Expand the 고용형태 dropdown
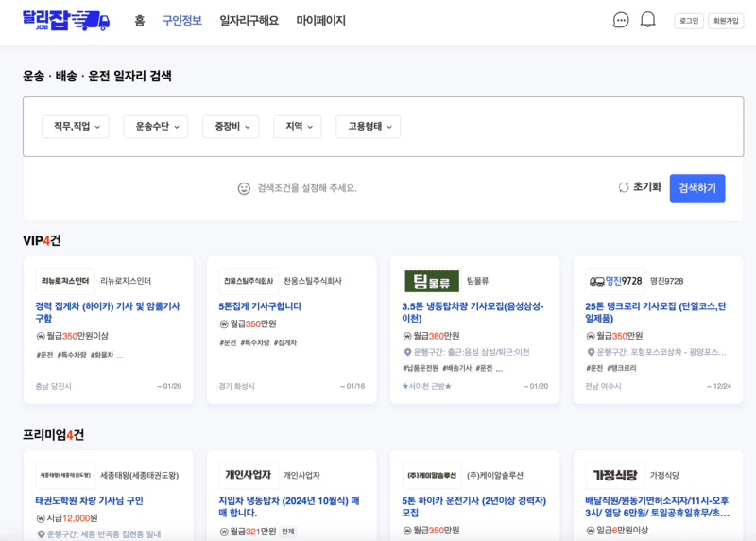 point(369,127)
